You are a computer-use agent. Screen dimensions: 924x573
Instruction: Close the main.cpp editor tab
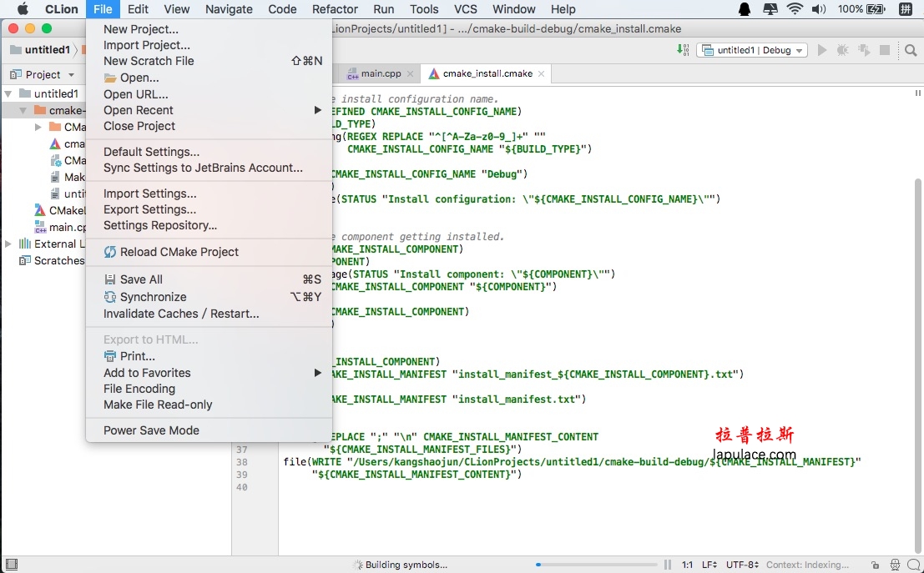(x=410, y=73)
